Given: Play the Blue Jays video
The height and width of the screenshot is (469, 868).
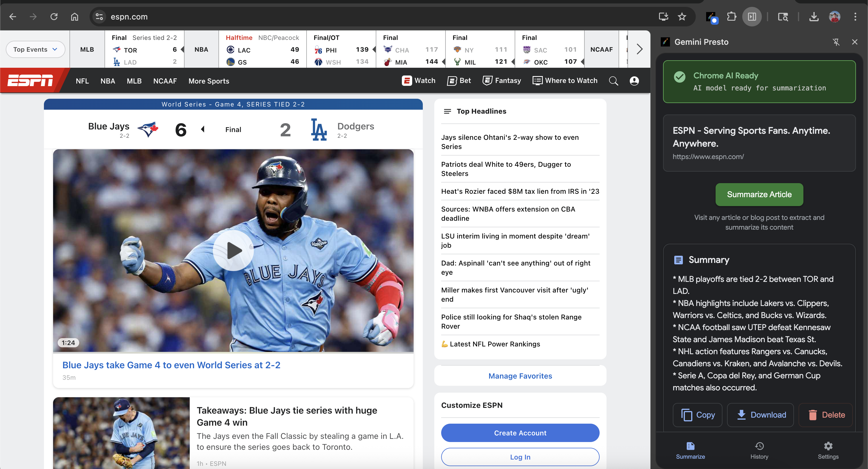Looking at the screenshot, I should (233, 250).
